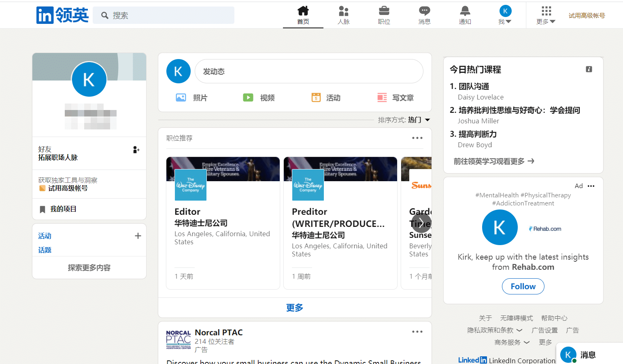Open the 排序方式 热门 sort dropdown
623x364 pixels.
(x=404, y=120)
